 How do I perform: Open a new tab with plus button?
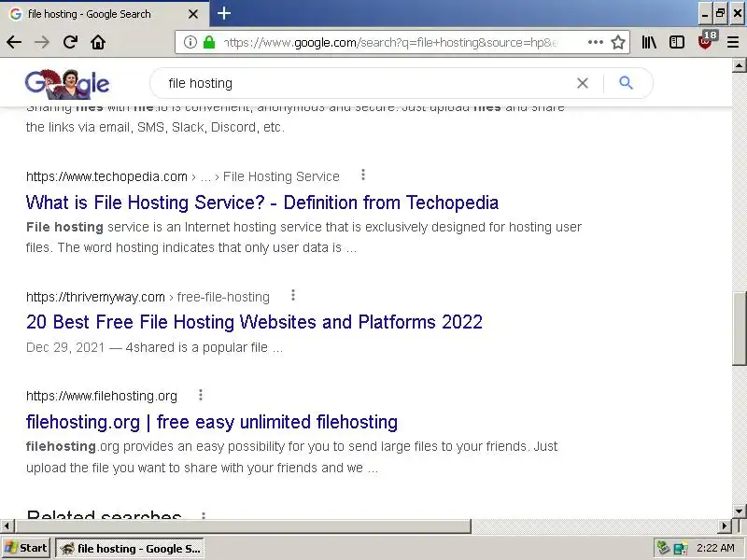pyautogui.click(x=224, y=13)
